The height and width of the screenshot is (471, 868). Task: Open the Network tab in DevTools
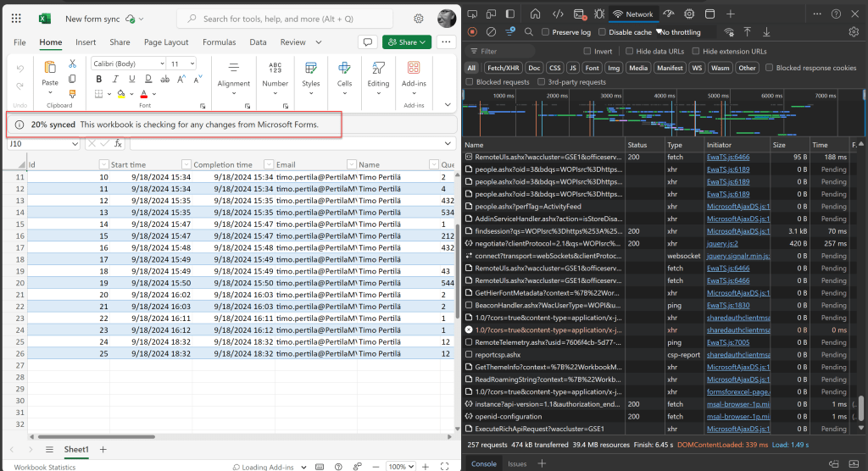pyautogui.click(x=632, y=14)
